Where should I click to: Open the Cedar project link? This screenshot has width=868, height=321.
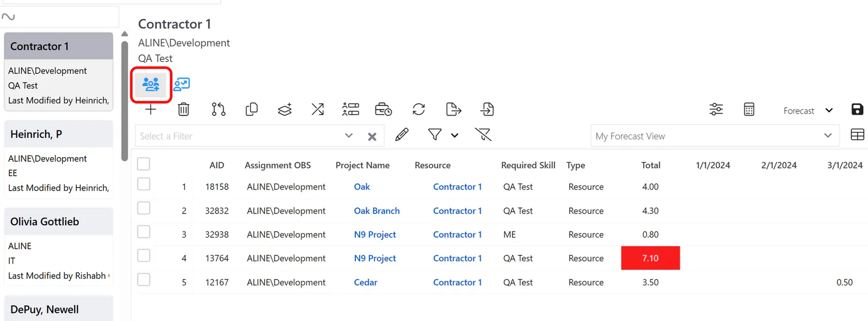(366, 282)
